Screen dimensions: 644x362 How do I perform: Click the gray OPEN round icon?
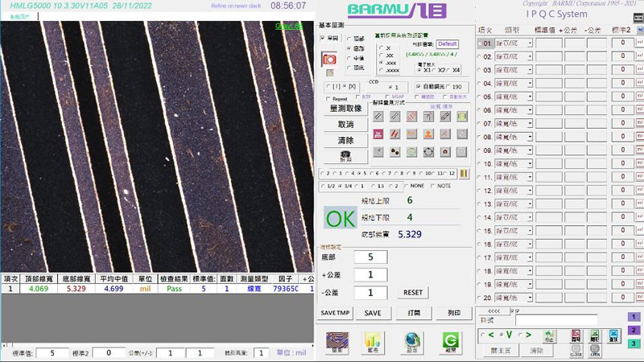click(594, 350)
